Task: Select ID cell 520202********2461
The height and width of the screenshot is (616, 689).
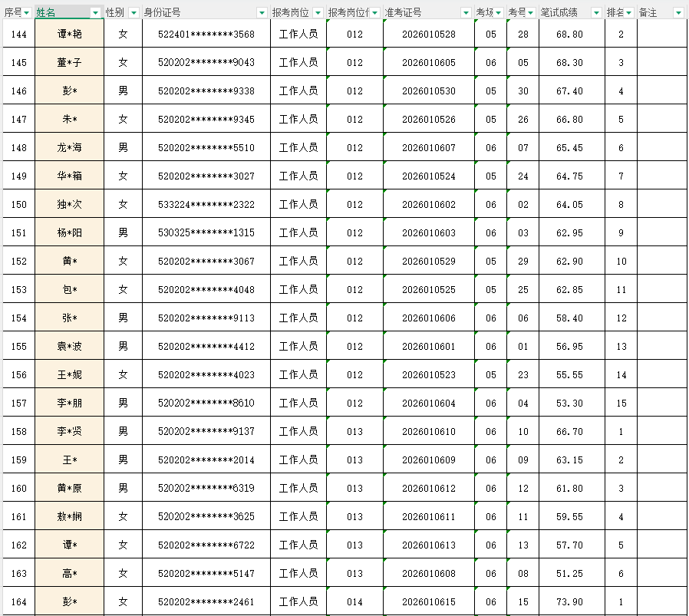Action: [x=206, y=602]
